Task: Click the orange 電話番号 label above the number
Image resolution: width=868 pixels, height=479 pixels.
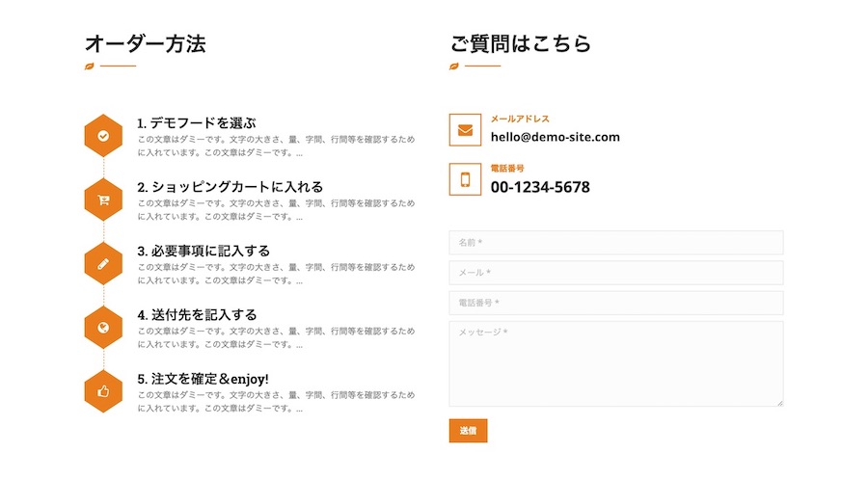Action: (507, 168)
